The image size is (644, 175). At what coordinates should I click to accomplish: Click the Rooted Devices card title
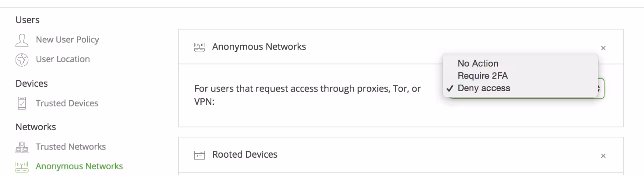[245, 154]
